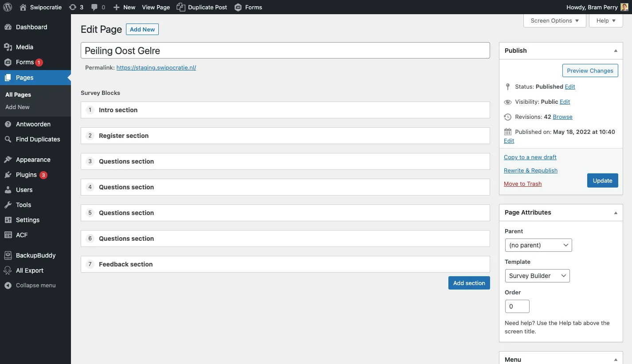632x364 pixels.
Task: Expand the Screen Options tab
Action: pos(555,21)
